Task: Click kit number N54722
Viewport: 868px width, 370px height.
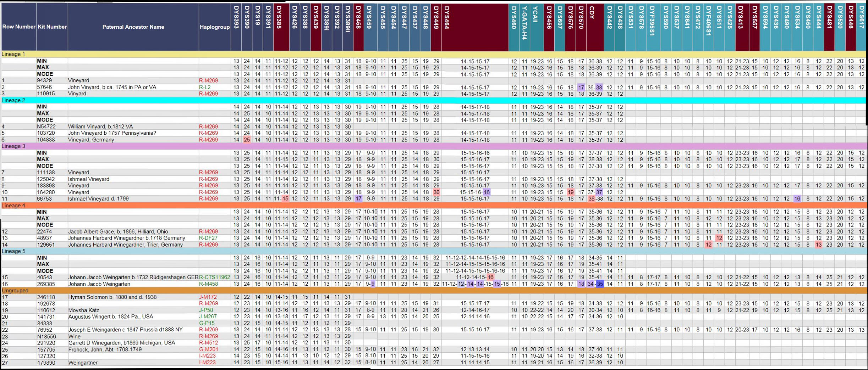Action: pos(46,127)
